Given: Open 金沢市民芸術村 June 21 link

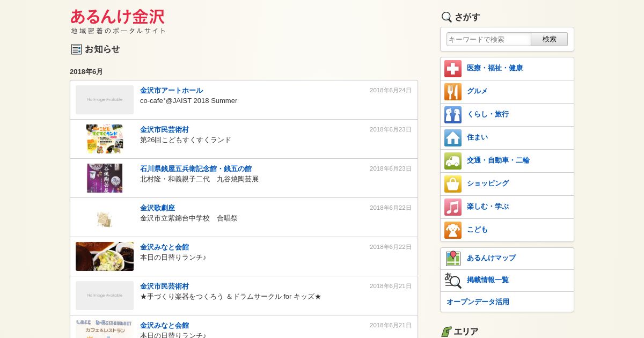Looking at the screenshot, I should (x=164, y=286).
